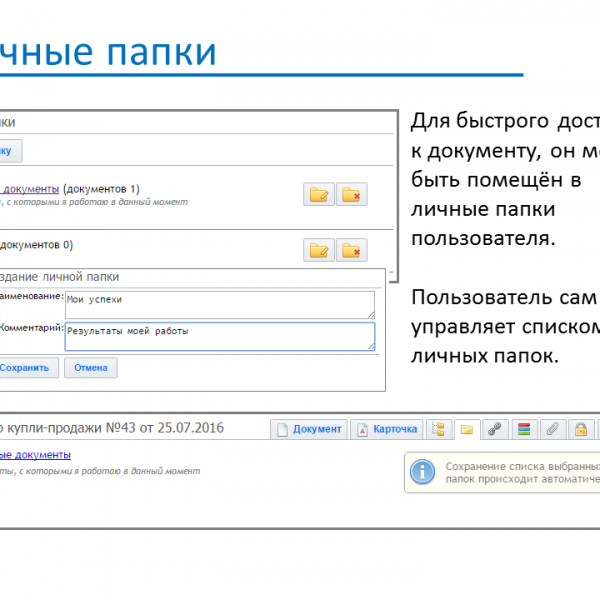The width and height of the screenshot is (600, 600).
Task: Open the personal folders icon tab
Action: tap(466, 429)
